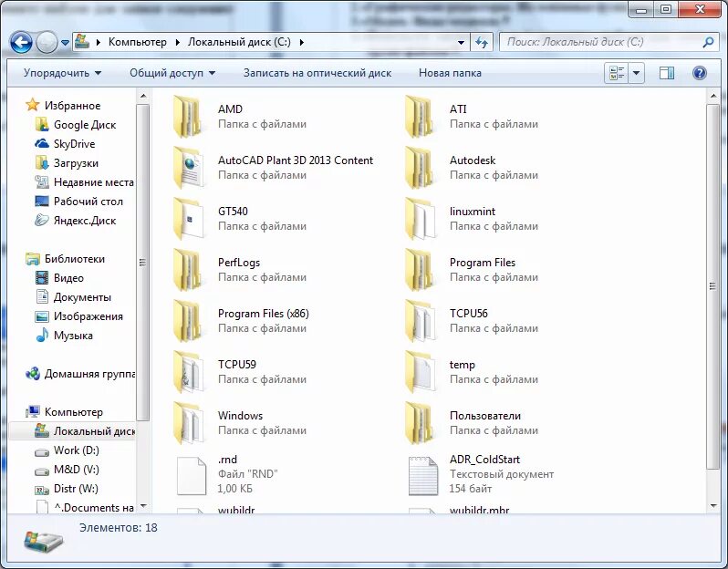Click the file list scroll down arrow
Screen dimensions: 728x569
[713, 506]
